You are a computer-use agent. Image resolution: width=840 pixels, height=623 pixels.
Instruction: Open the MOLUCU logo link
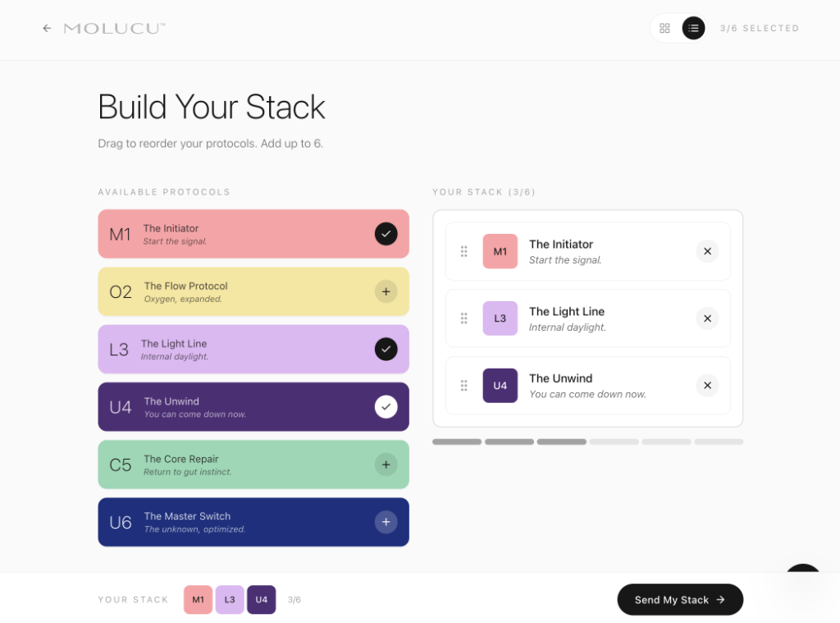pos(114,29)
